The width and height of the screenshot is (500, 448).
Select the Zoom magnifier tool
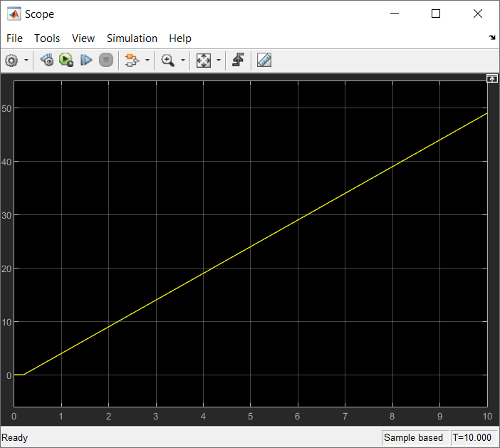[x=168, y=61]
